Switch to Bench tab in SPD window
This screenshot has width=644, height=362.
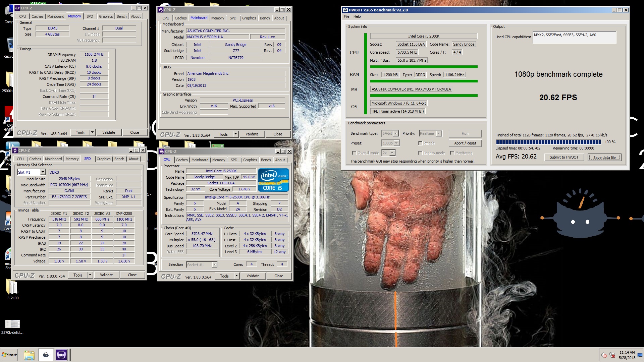pos(119,159)
